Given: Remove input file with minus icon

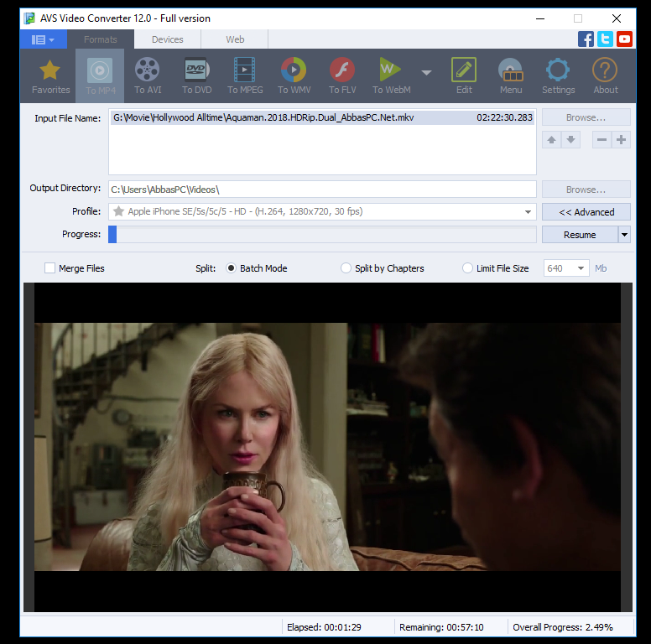Looking at the screenshot, I should click(x=602, y=140).
